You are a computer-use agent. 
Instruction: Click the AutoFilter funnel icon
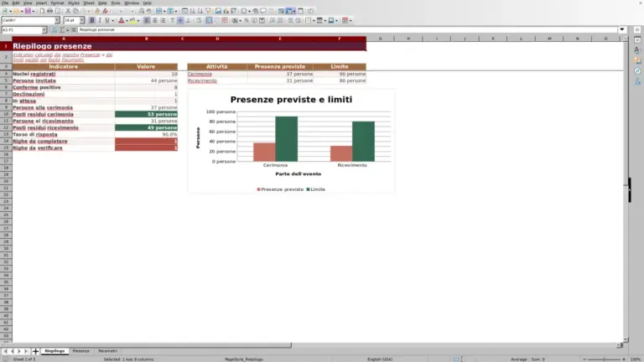(x=208, y=11)
